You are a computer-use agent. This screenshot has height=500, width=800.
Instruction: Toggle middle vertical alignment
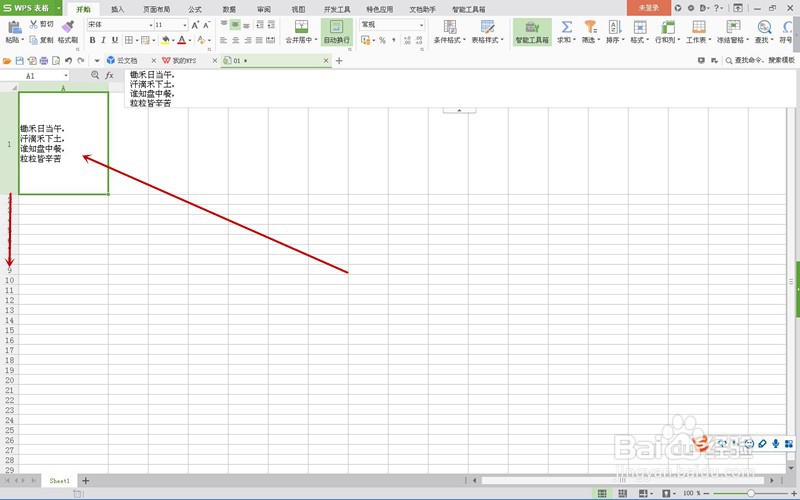pyautogui.click(x=235, y=24)
